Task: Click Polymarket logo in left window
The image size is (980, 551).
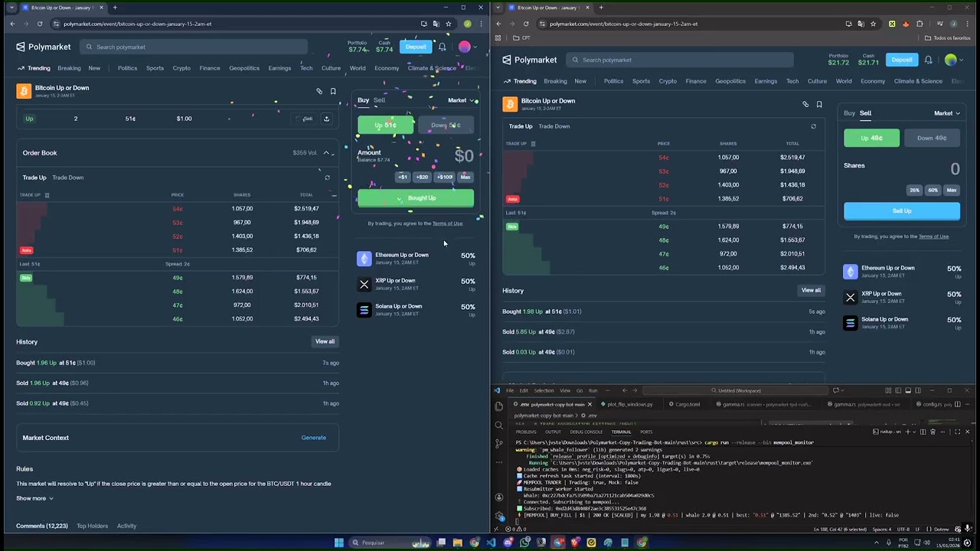Action: [x=44, y=47]
